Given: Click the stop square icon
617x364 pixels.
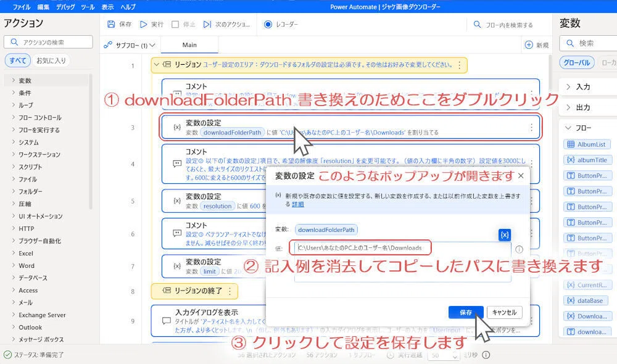Looking at the screenshot, I should [175, 25].
